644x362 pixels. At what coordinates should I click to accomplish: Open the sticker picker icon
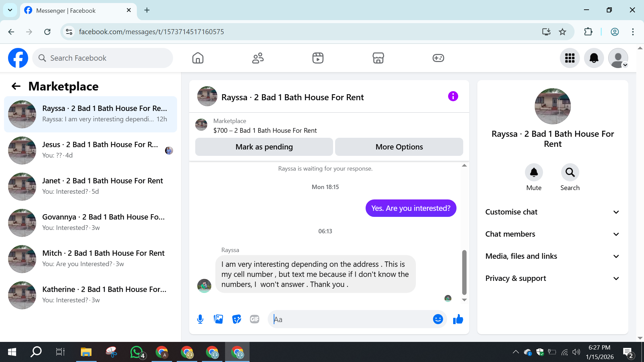tap(236, 319)
